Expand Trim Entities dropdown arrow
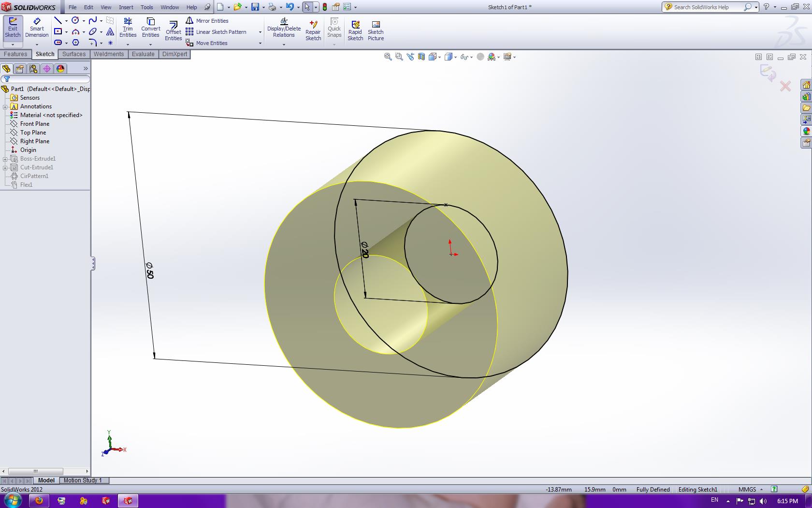The width and height of the screenshot is (812, 508). [x=128, y=45]
